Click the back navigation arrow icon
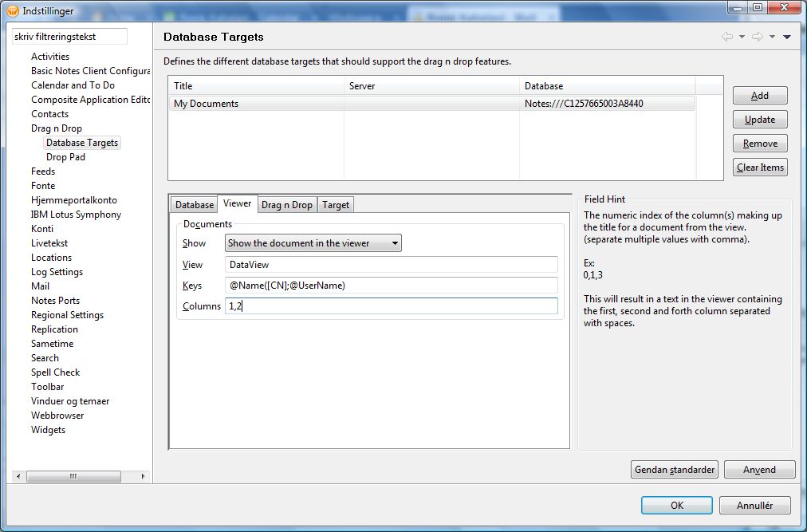807x532 pixels. pyautogui.click(x=727, y=37)
